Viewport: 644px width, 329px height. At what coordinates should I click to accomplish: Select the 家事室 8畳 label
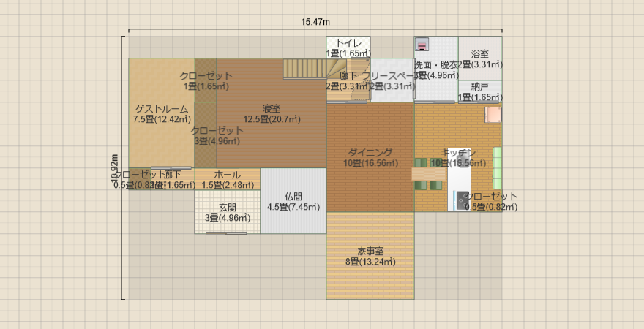click(x=370, y=256)
